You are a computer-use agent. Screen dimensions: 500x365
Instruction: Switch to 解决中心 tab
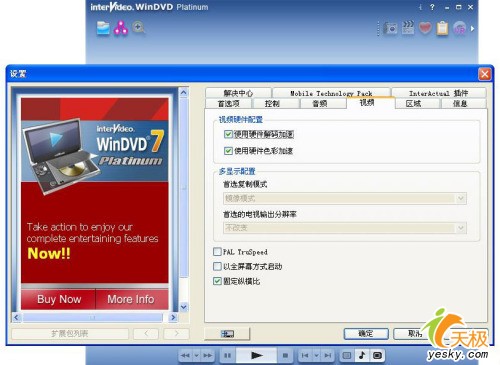(x=238, y=93)
